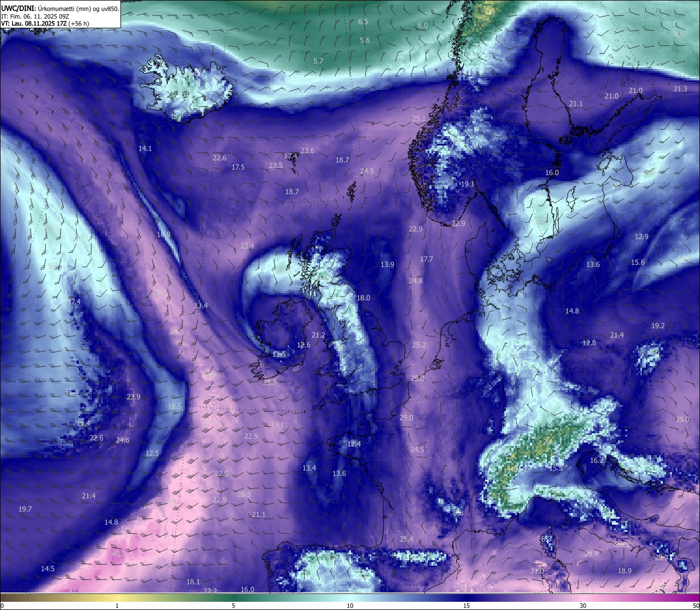Screen dimensions: 700x610
Task: Click the 25.2 value label
Action: click(419, 345)
